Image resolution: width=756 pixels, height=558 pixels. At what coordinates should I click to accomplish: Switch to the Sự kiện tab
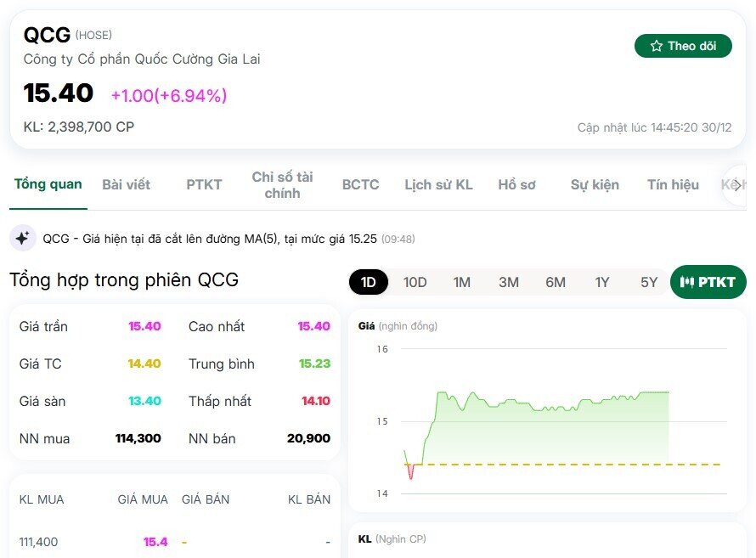click(x=595, y=184)
